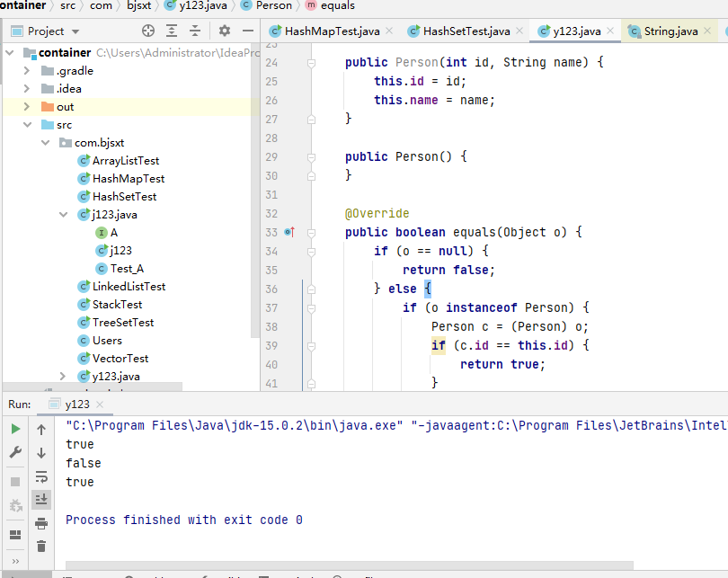Viewport: 728px width, 578px height.
Task: Rerun y123 with green play button
Action: tap(15, 429)
